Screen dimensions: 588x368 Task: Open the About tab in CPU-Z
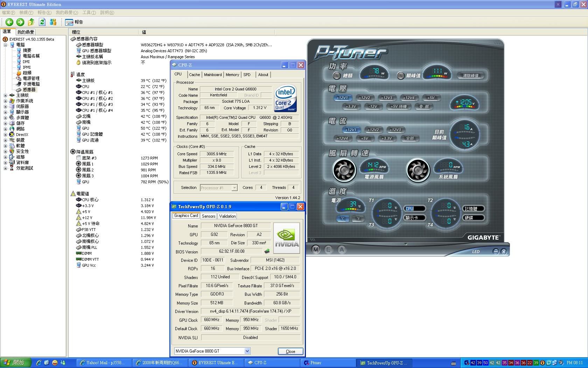(263, 75)
